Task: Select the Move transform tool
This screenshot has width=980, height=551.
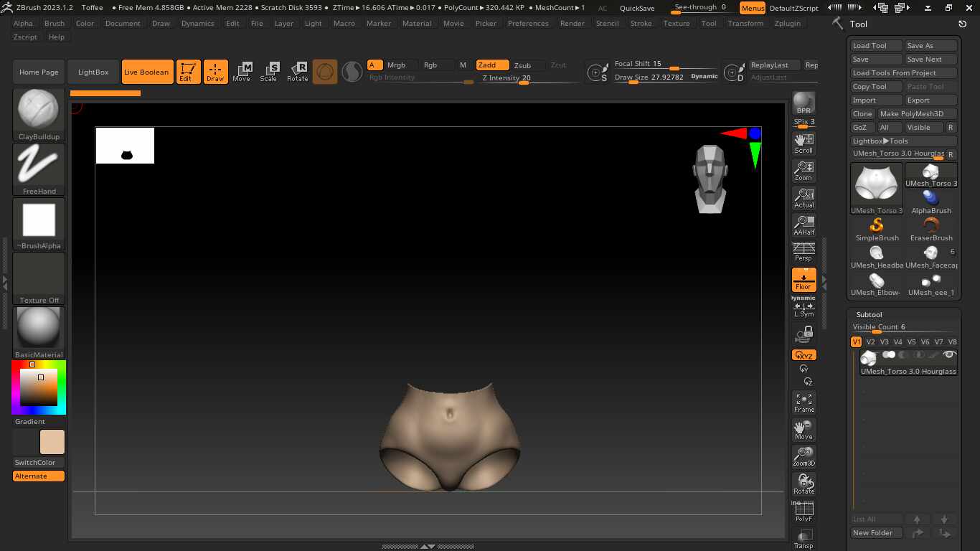Action: (x=242, y=72)
